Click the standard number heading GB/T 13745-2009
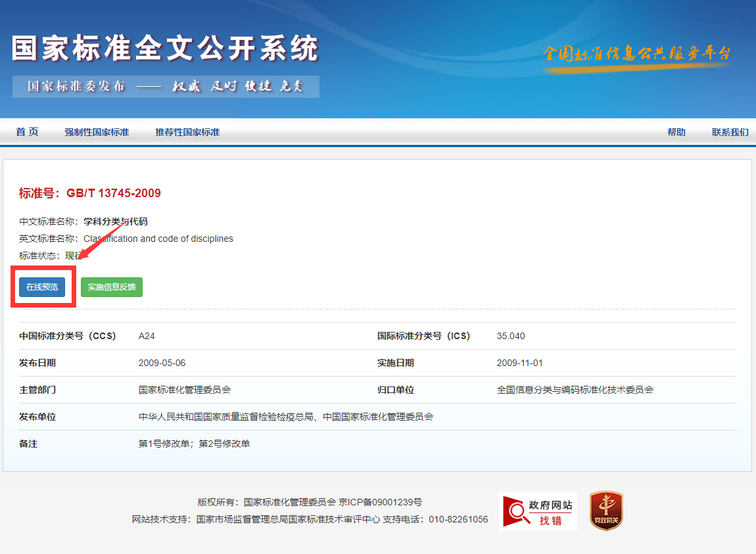Screen dimensions: 756x554 point(90,193)
